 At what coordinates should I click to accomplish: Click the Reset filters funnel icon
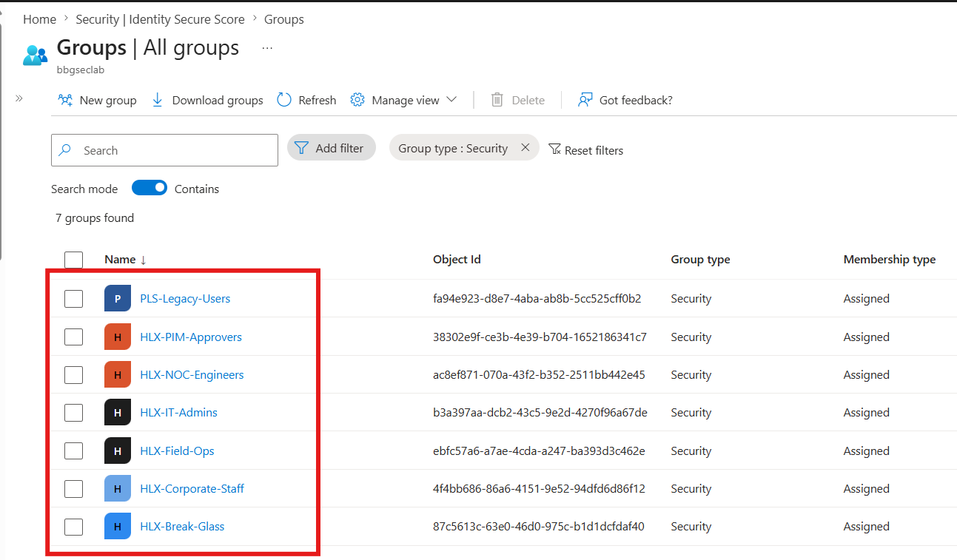pos(555,149)
